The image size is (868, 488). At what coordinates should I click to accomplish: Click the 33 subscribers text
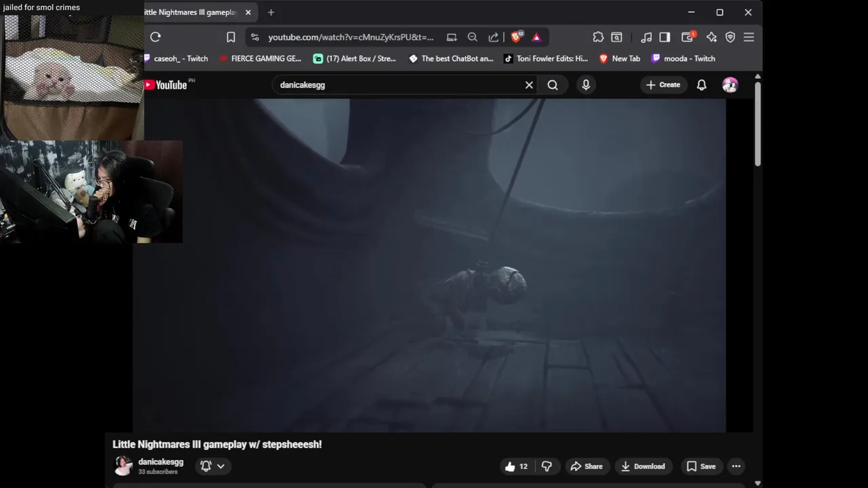158,472
